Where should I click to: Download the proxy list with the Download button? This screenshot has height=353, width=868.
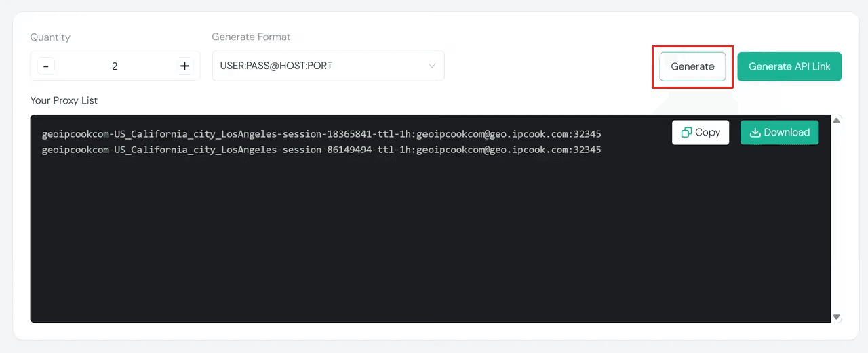pos(779,133)
